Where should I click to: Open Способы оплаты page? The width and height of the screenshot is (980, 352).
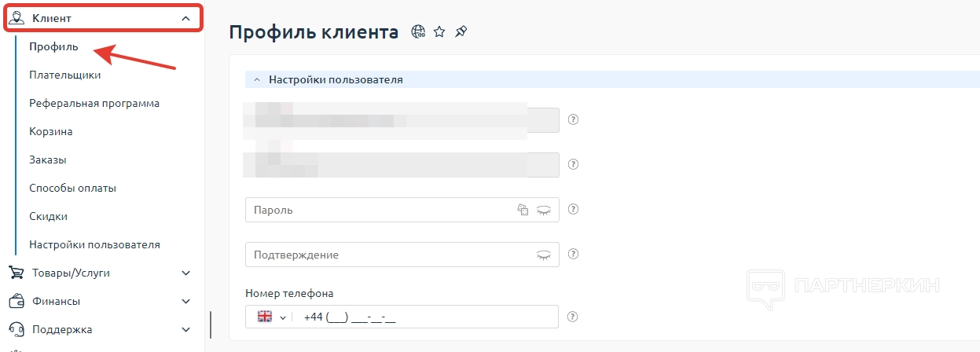point(72,189)
